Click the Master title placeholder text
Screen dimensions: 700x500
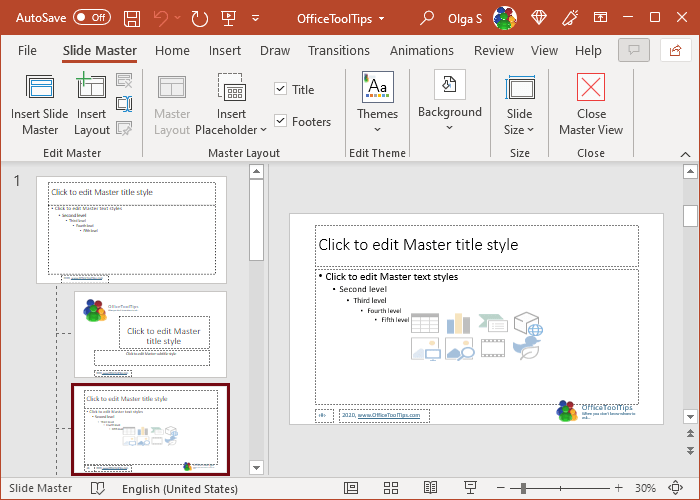(418, 245)
